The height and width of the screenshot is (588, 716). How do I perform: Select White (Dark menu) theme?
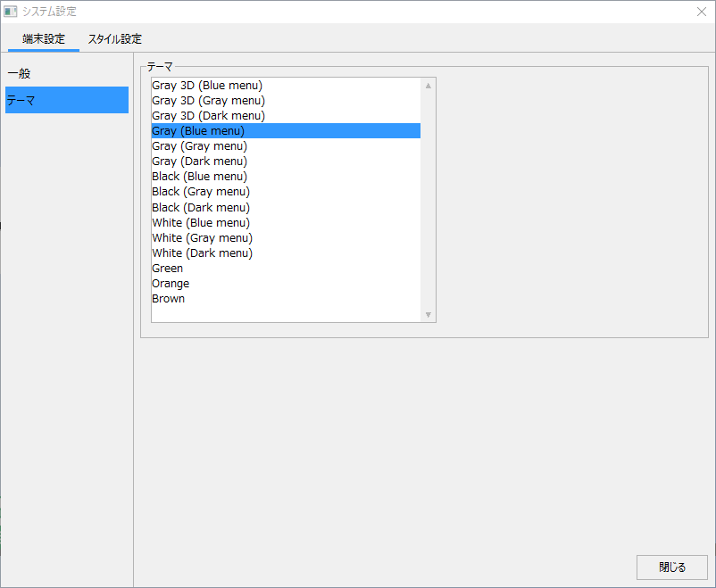pos(202,253)
